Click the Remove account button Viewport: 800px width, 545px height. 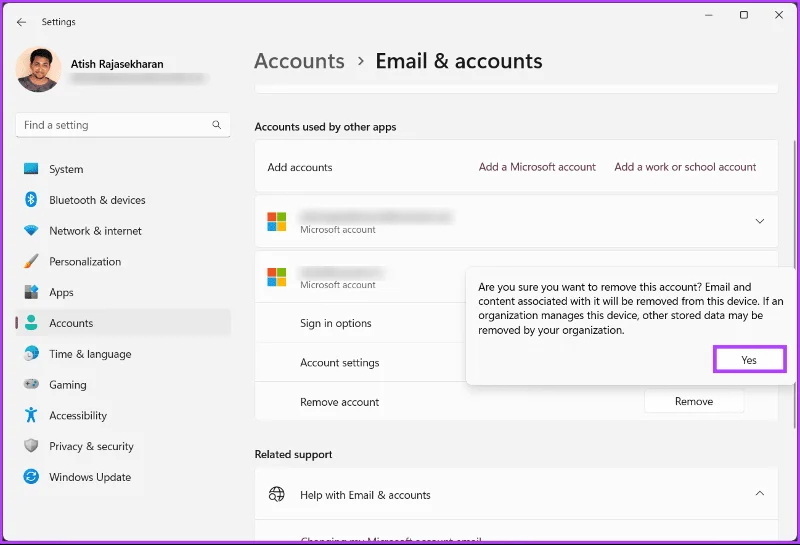point(694,402)
